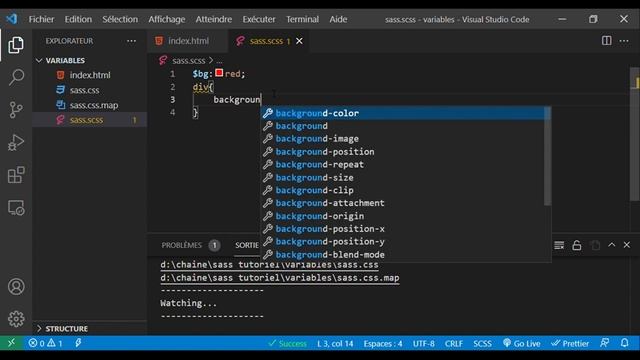
Task: Choose background-position-x suggestion
Action: pyautogui.click(x=403, y=229)
